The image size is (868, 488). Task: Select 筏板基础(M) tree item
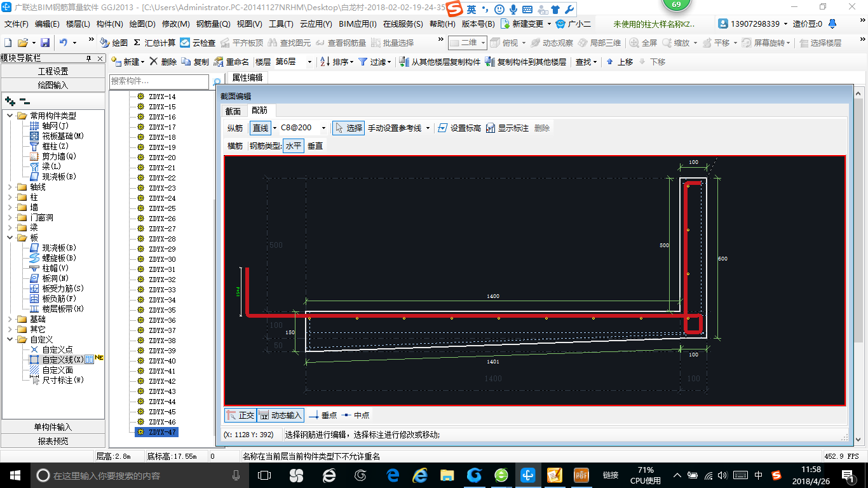pos(57,136)
